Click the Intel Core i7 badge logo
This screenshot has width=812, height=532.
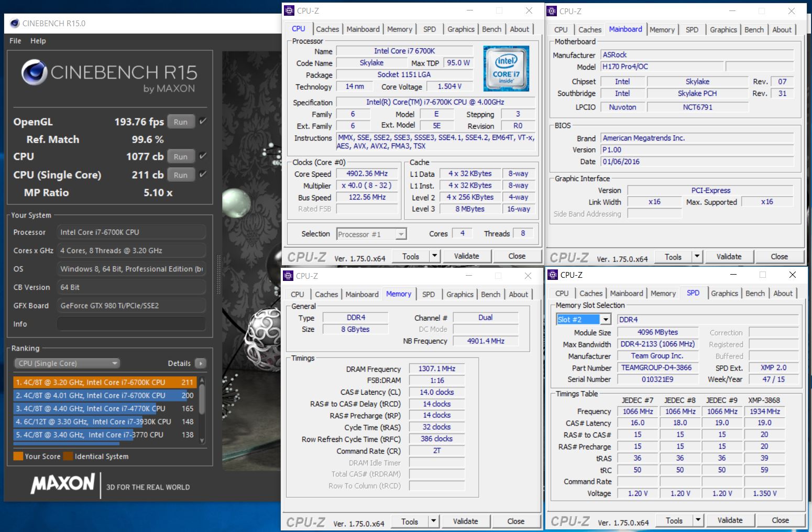[506, 69]
